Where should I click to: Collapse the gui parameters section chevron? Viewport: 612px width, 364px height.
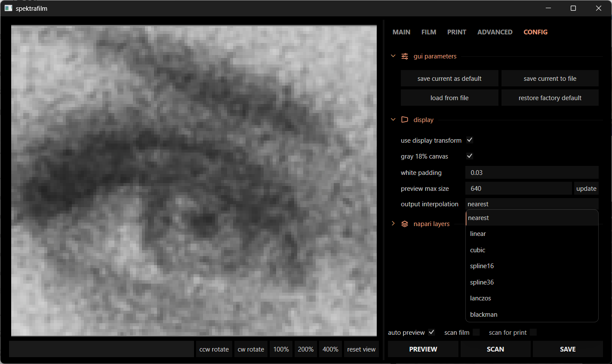point(393,56)
